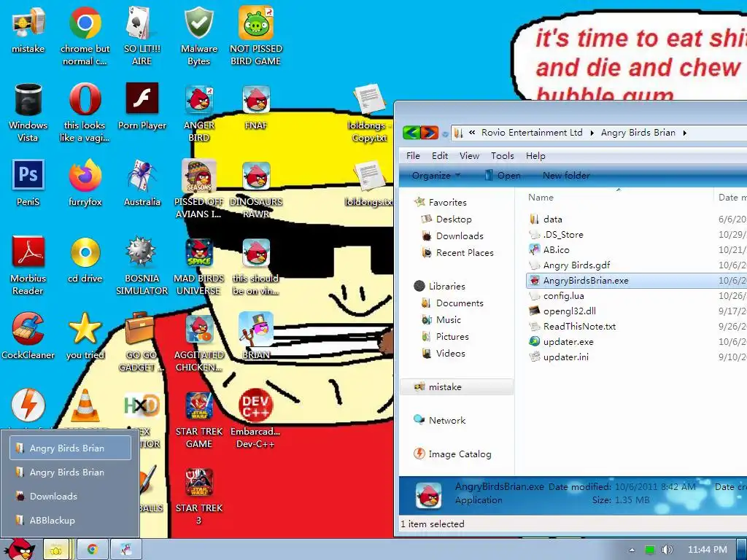Select Image Catalog in navigation pane
The height and width of the screenshot is (560, 747).
point(452,454)
